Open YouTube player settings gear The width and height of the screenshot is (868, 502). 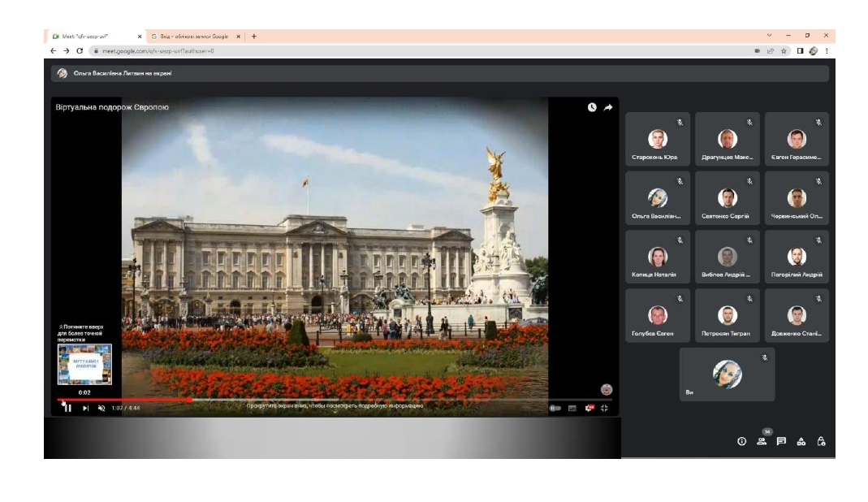point(589,409)
